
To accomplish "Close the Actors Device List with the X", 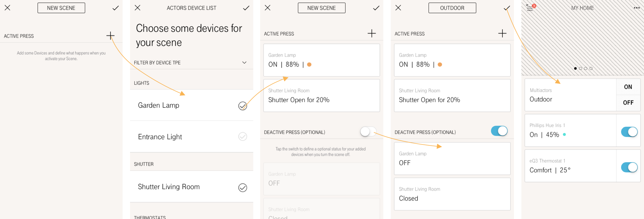I will pyautogui.click(x=137, y=8).
